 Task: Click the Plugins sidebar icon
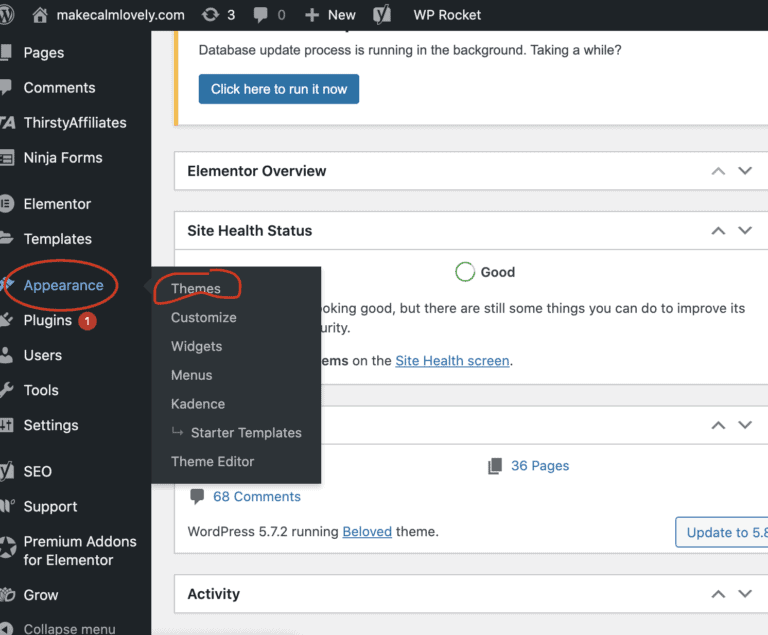point(6,320)
